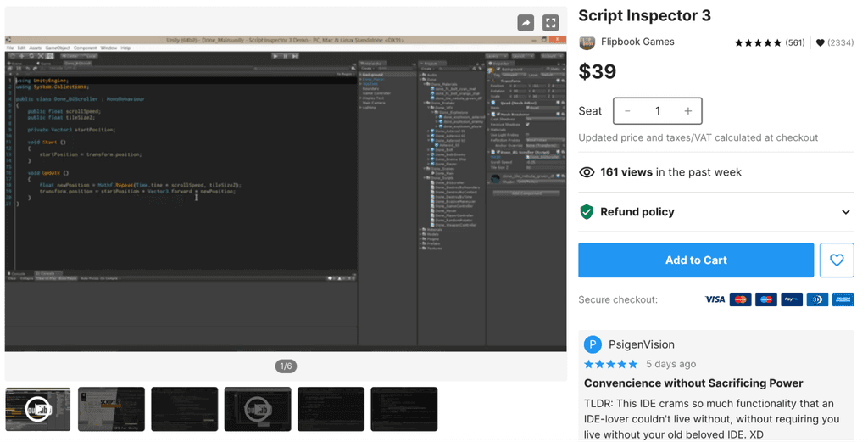Open the Assets menu in Unity preview

pyautogui.click(x=36, y=48)
